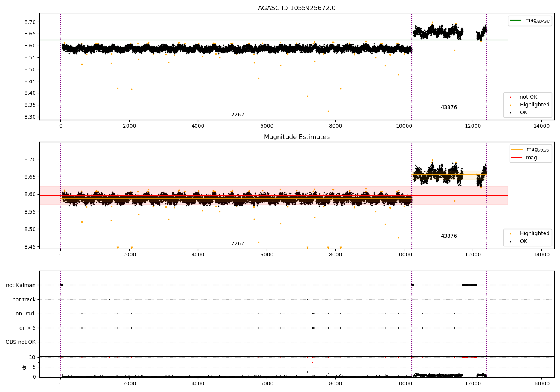560x392 pixels.
Task: Click the '5' tick on the dr axis
Action: point(34,367)
